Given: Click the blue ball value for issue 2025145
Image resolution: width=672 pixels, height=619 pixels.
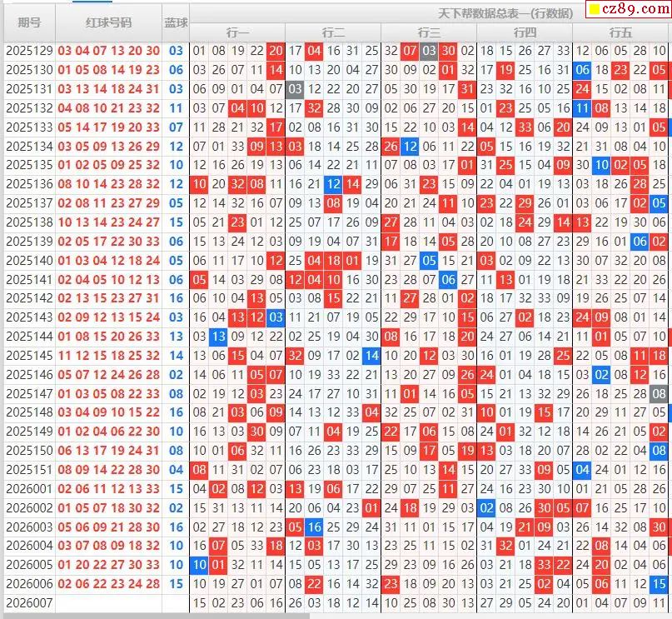Looking at the screenshot, I should coord(176,355).
